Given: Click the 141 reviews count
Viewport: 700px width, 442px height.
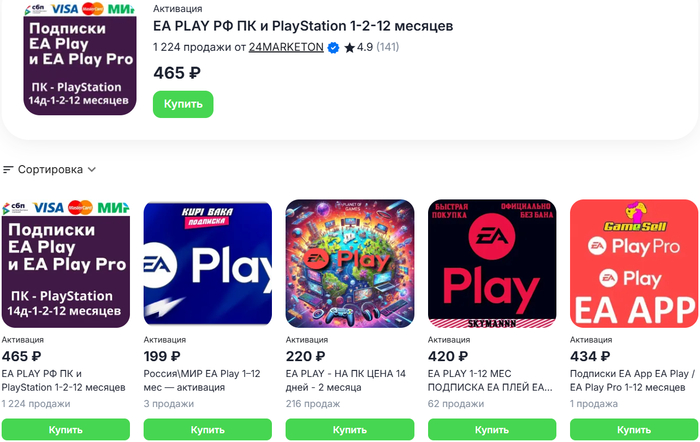Looking at the screenshot, I should [x=387, y=47].
